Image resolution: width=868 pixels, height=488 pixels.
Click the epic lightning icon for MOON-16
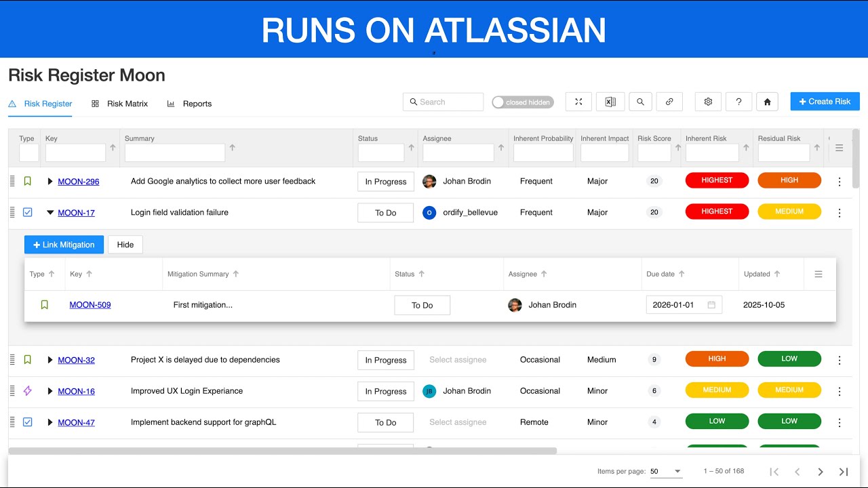pos(28,391)
